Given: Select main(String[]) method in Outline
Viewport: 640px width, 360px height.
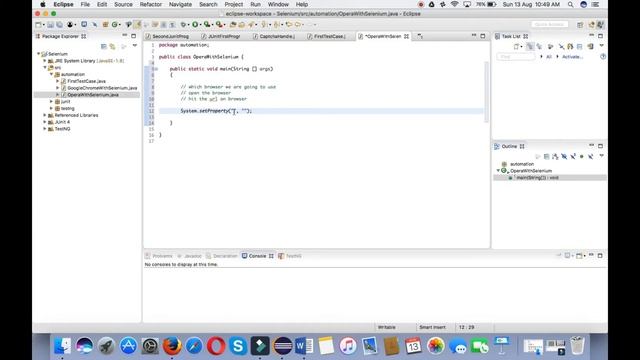Looking at the screenshot, I should [537, 178].
